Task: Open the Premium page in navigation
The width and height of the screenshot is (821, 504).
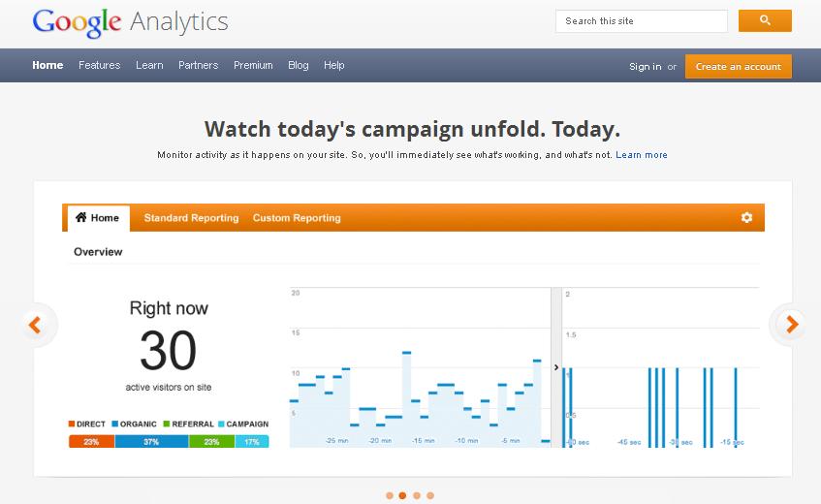Action: click(x=253, y=65)
